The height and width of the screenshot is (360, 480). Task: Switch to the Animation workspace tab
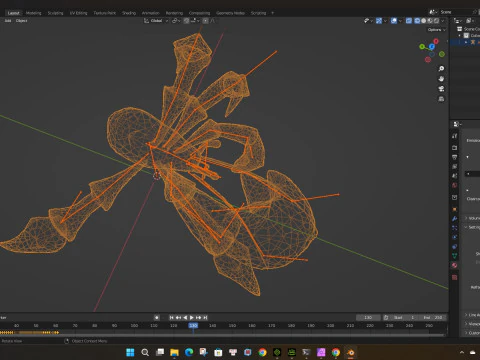(151, 13)
